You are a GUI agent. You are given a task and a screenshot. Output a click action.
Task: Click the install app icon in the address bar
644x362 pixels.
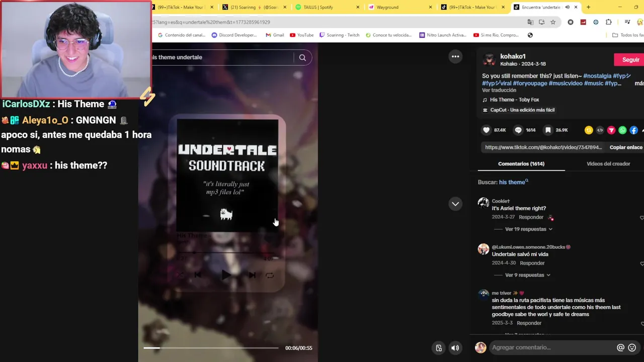coord(541,22)
